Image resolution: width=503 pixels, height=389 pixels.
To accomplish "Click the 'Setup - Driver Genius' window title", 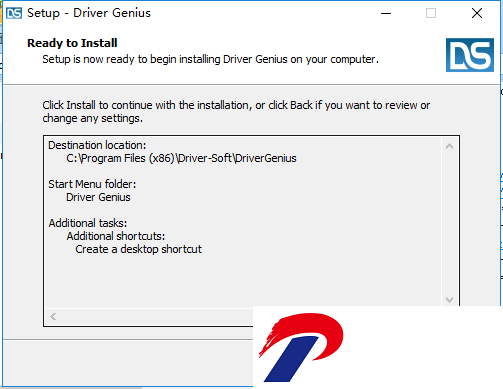I will click(89, 13).
